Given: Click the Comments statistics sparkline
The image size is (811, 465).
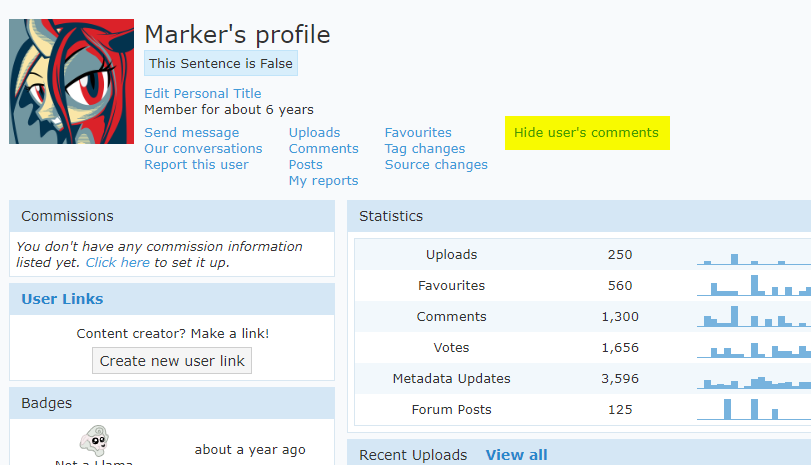Looking at the screenshot, I should coord(754,316).
